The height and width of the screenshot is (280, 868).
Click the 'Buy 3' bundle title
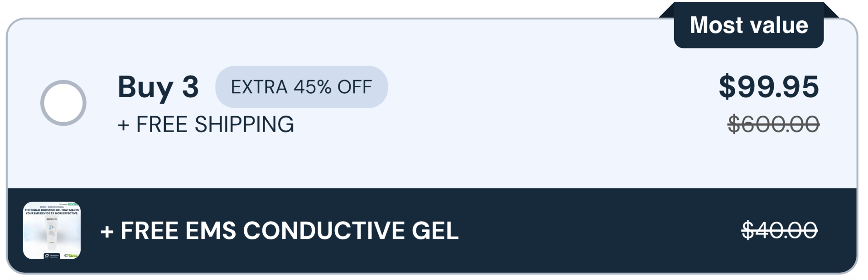click(x=158, y=86)
